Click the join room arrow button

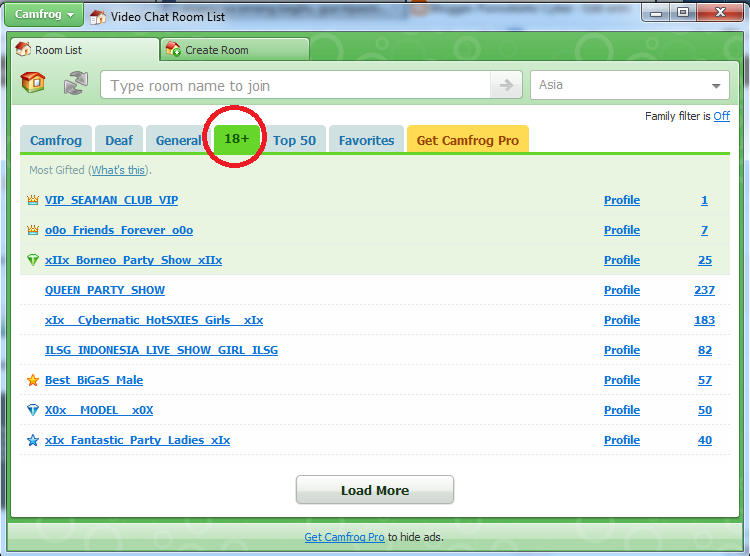(506, 85)
